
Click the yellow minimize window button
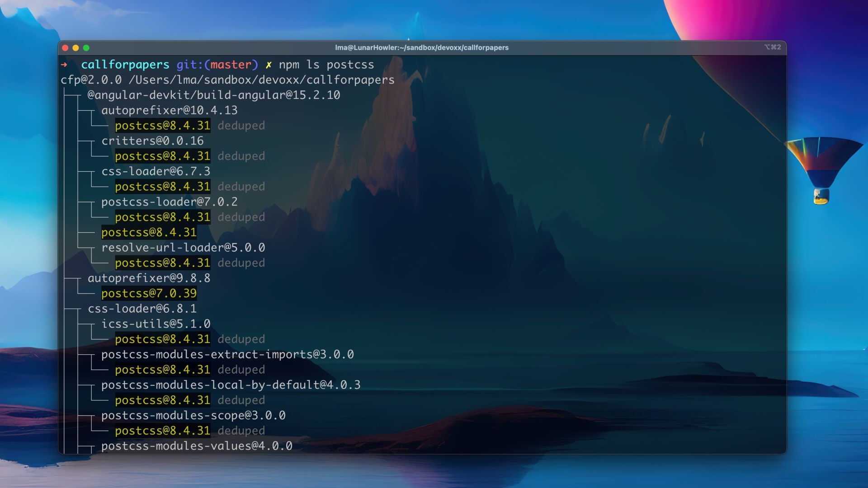(75, 48)
